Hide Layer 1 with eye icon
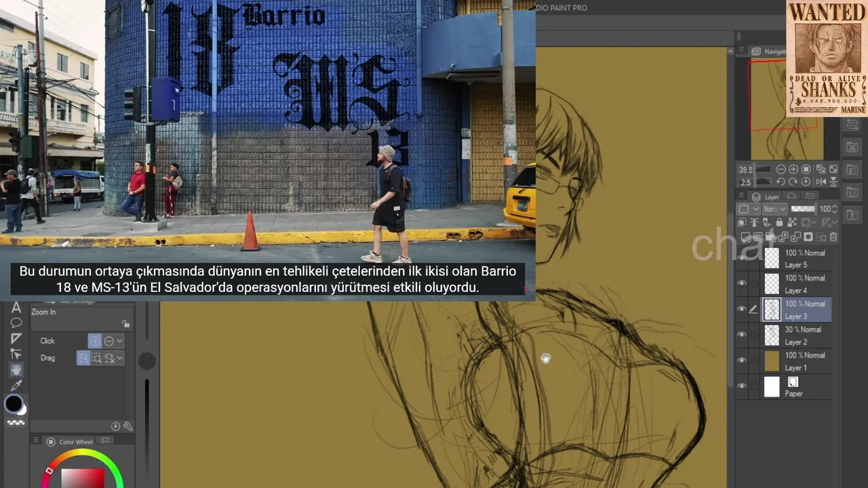Viewport: 868px width, 488px height. pos(742,361)
